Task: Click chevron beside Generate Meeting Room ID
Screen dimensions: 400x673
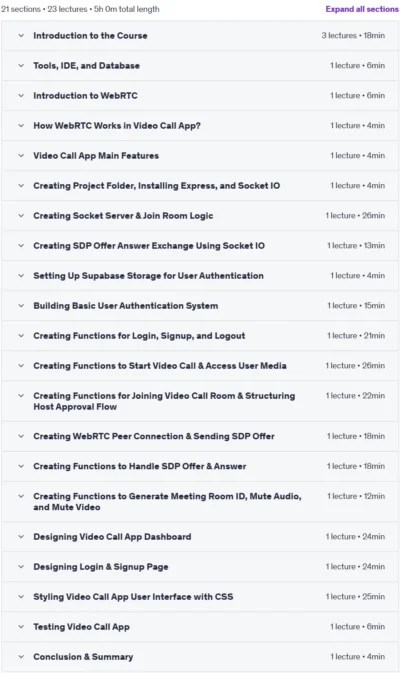Action: click(x=21, y=497)
